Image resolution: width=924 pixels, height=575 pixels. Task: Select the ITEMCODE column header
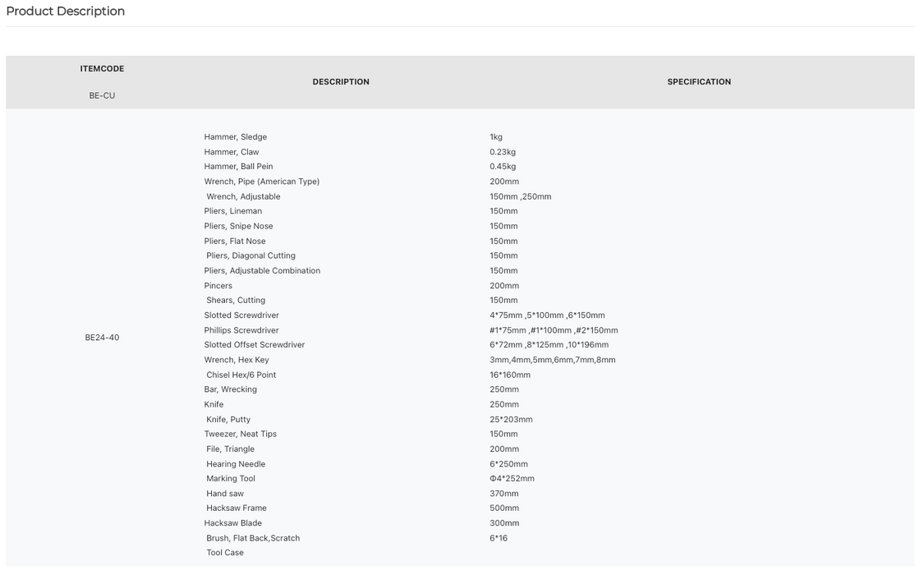pos(102,69)
